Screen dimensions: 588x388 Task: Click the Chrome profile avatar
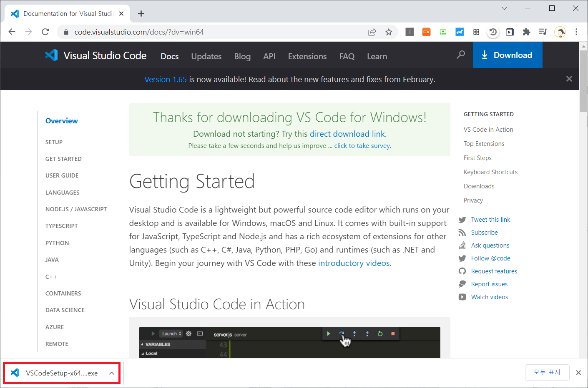(x=560, y=32)
